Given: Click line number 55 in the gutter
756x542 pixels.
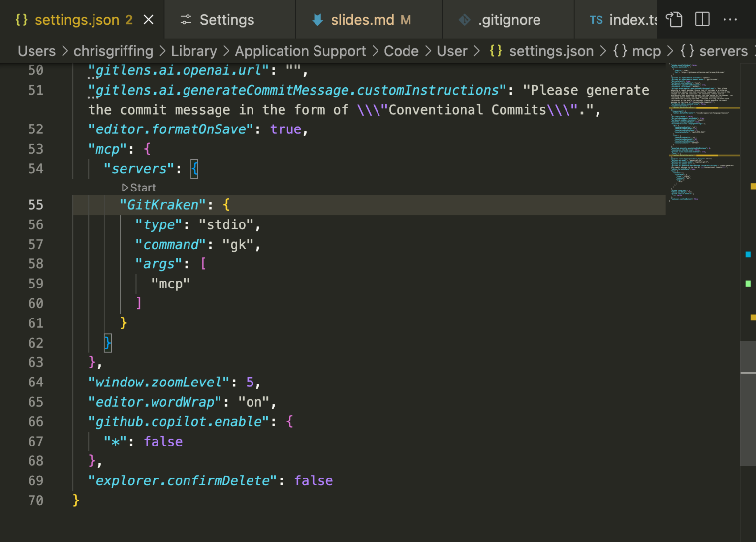Looking at the screenshot, I should point(35,205).
